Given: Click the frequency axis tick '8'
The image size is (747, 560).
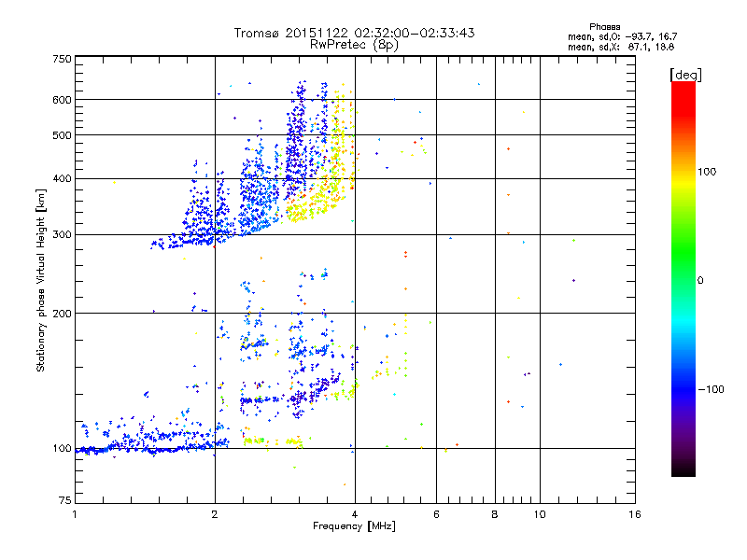Looking at the screenshot, I should tap(495, 514).
